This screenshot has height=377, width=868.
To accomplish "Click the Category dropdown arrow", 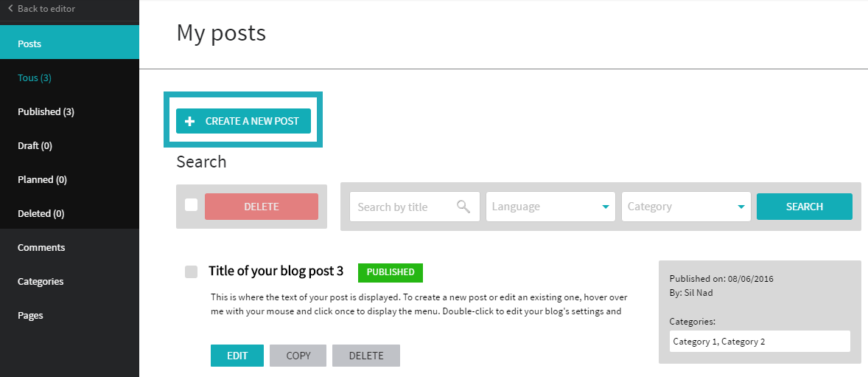I will [741, 207].
